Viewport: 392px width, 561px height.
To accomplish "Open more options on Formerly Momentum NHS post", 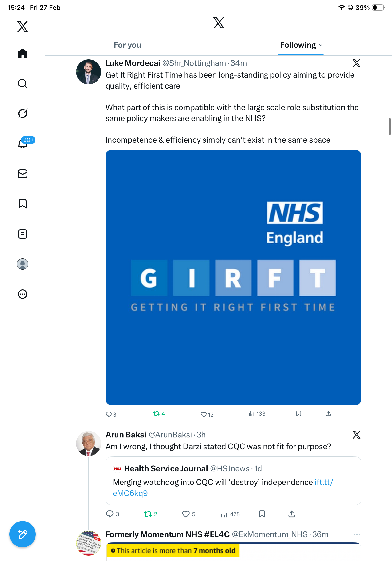I will point(357,534).
